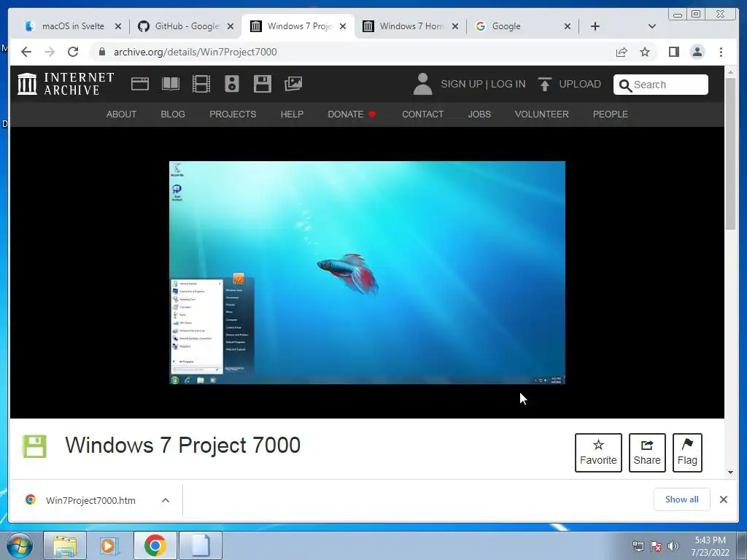This screenshot has height=560, width=747.
Task: Open the Video film-strip icon
Action: 201,84
